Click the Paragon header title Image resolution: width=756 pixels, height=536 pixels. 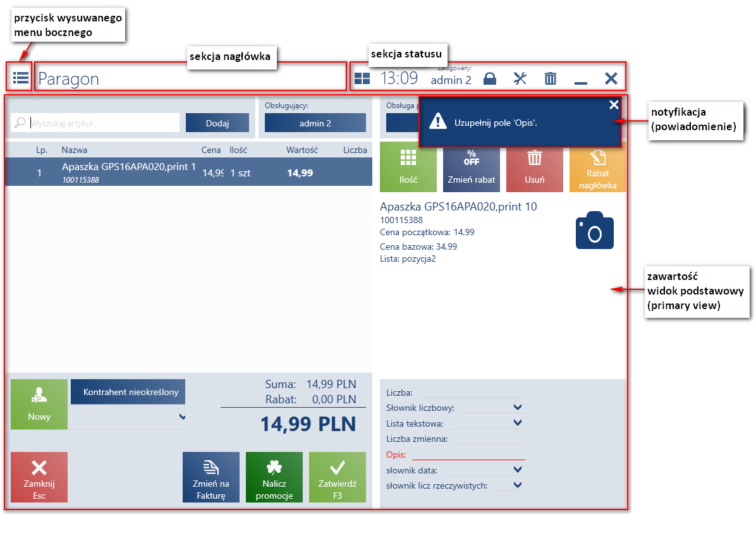tap(68, 78)
